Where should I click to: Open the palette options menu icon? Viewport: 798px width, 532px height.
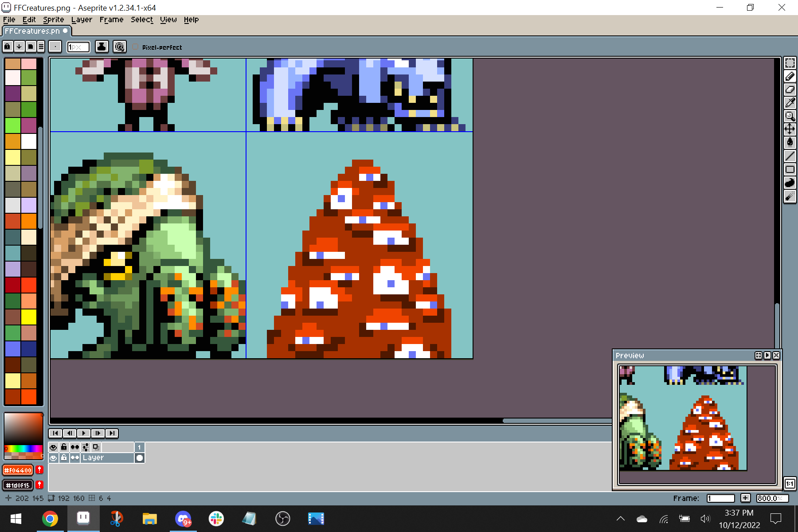41,47
